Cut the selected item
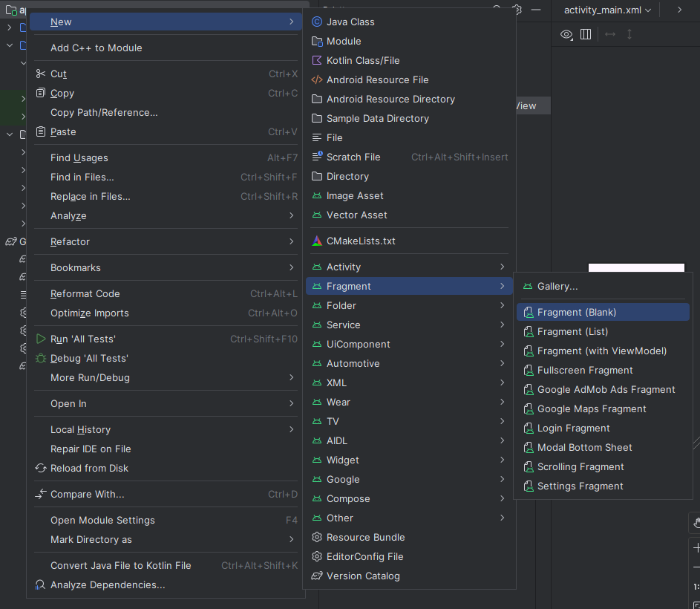The width and height of the screenshot is (700, 609). click(x=166, y=74)
